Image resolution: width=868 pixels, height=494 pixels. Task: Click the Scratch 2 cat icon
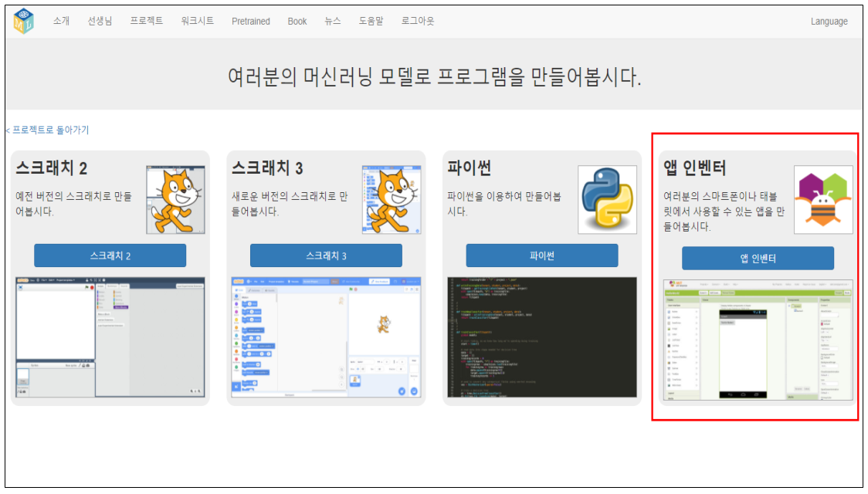click(x=175, y=200)
